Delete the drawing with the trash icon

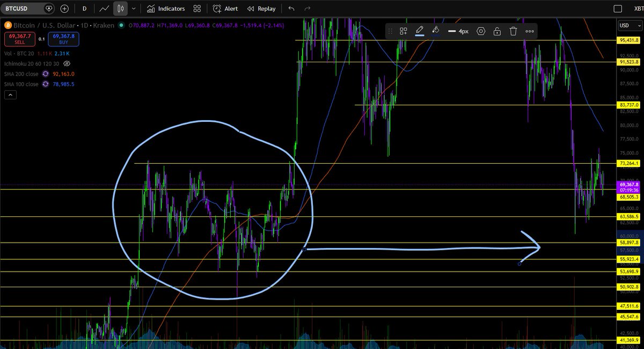pyautogui.click(x=513, y=31)
